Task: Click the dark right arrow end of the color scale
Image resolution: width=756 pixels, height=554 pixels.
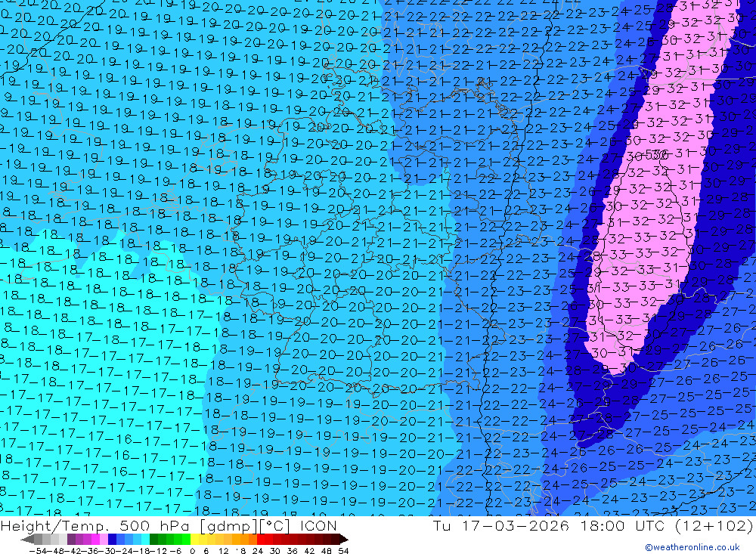Action: tap(344, 539)
